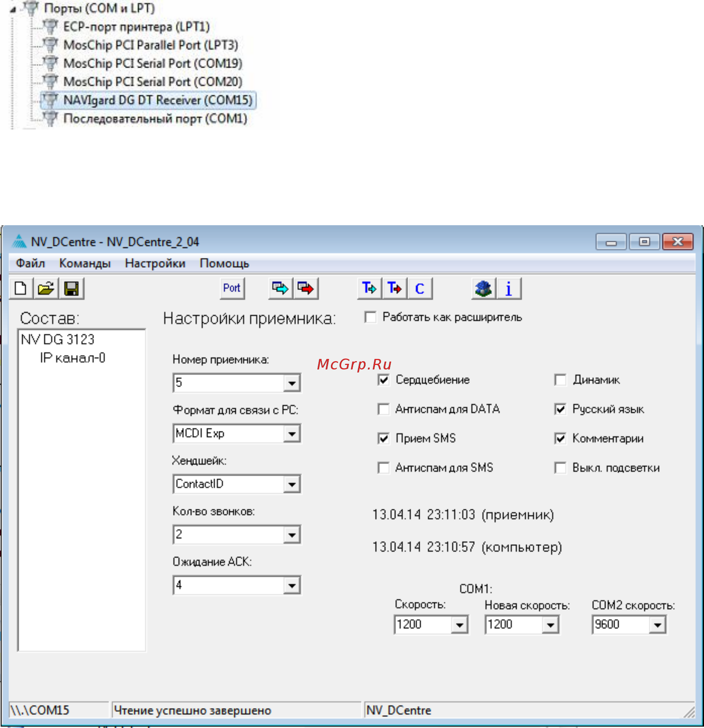The width and height of the screenshot is (704, 728).
Task: Click the icon beside MosChip PCI Parallel Port (LPT3)
Action: click(50, 45)
